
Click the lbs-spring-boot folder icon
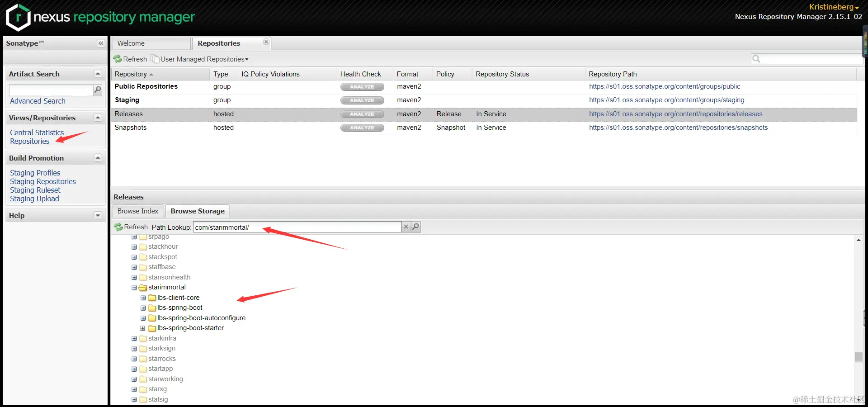152,308
